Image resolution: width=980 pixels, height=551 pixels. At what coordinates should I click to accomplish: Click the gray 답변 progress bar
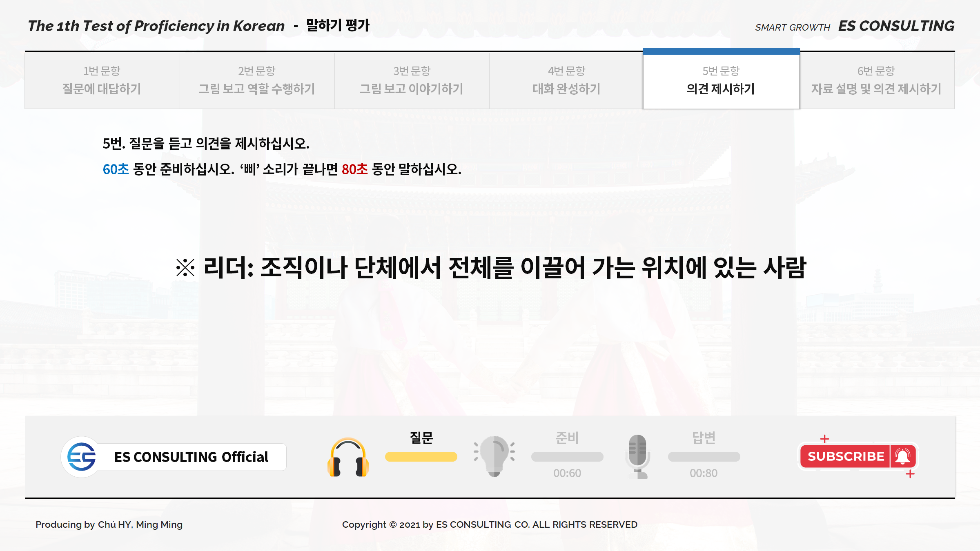click(704, 457)
